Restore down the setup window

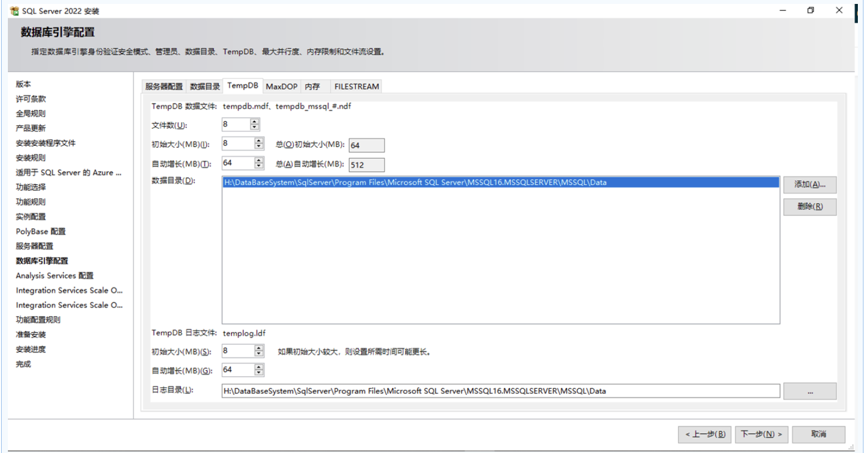(811, 10)
